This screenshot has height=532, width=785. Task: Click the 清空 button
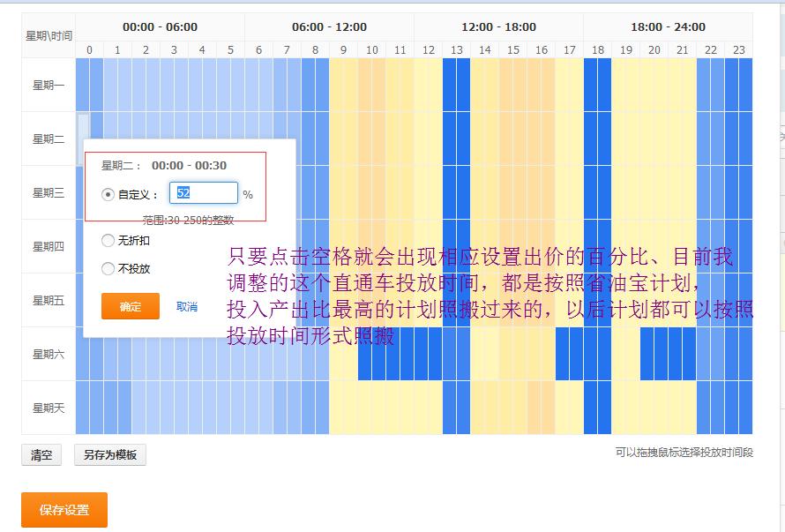(x=41, y=455)
